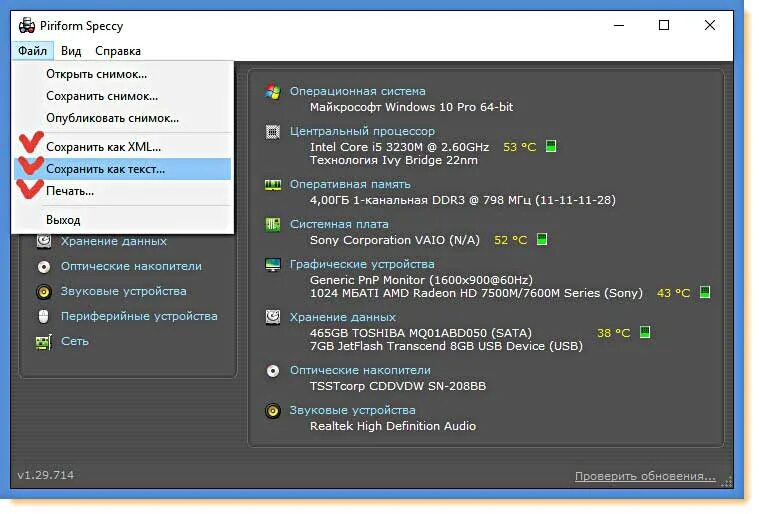The image size is (759, 514).
Task: Click sidebar Звуковые устройства speaker icon
Action: click(x=44, y=291)
